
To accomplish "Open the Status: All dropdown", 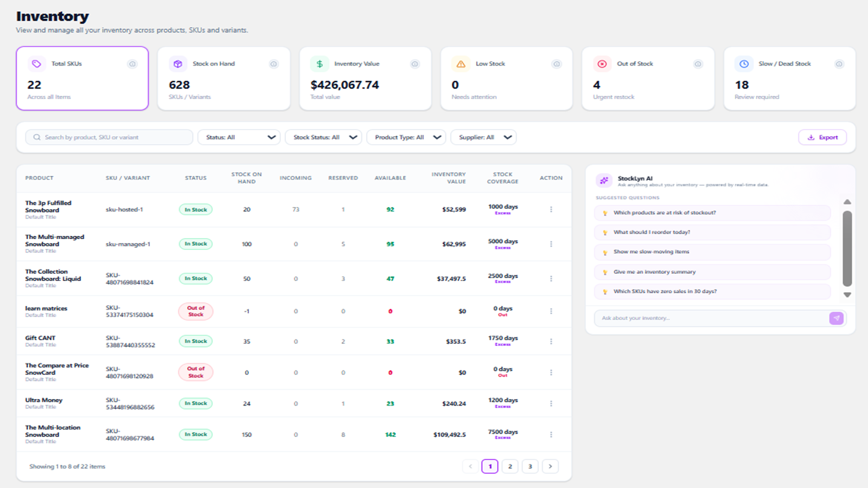I will tap(239, 137).
